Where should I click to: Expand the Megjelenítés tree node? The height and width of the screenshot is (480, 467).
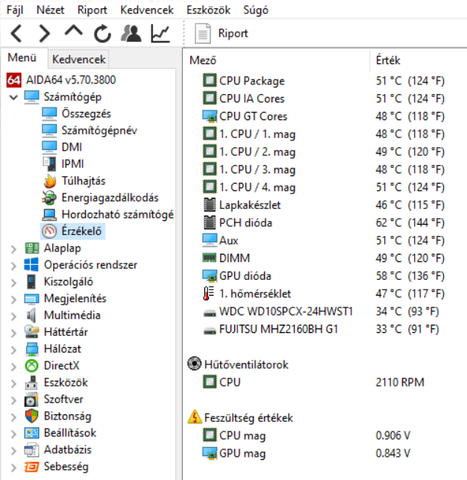pyautogui.click(x=14, y=299)
